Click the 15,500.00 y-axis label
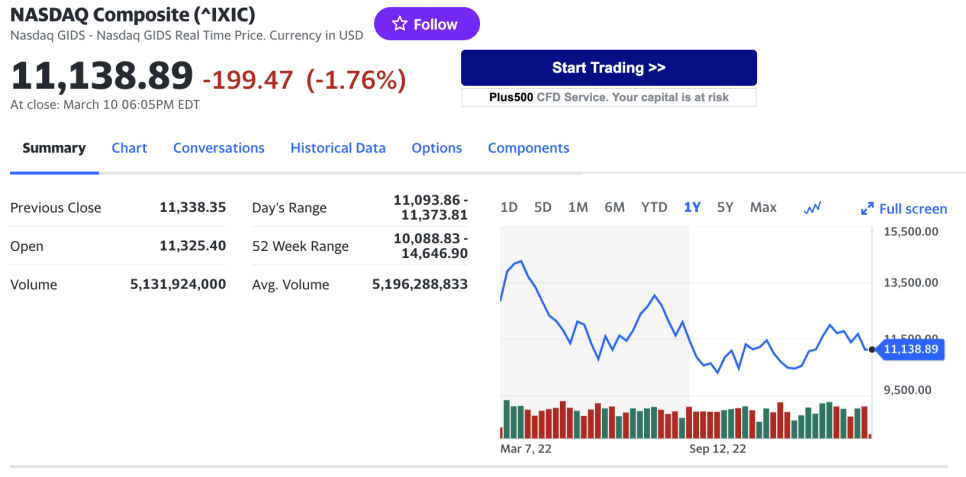966x477 pixels. [x=911, y=231]
